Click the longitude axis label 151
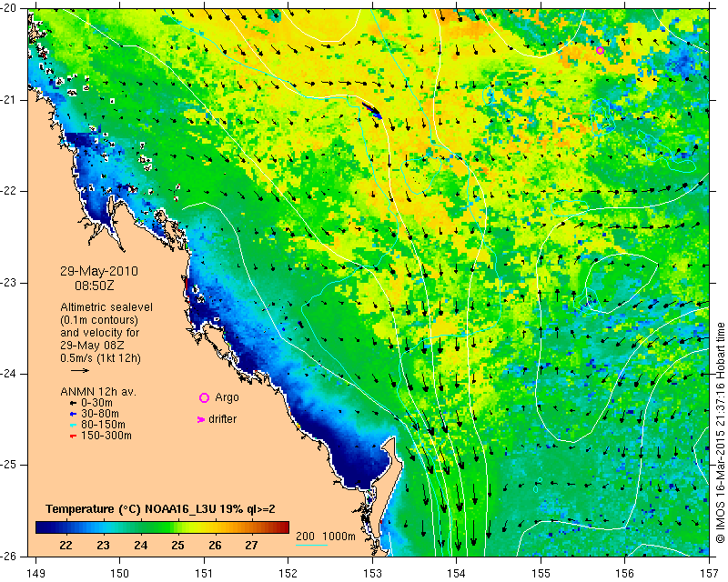This screenshot has height=582, width=728. [204, 574]
